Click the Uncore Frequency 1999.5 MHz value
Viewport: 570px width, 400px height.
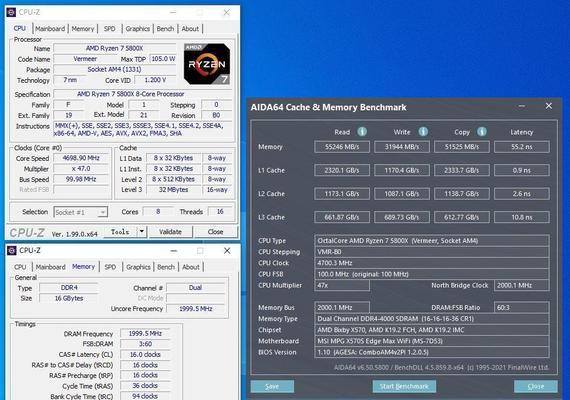coord(196,309)
